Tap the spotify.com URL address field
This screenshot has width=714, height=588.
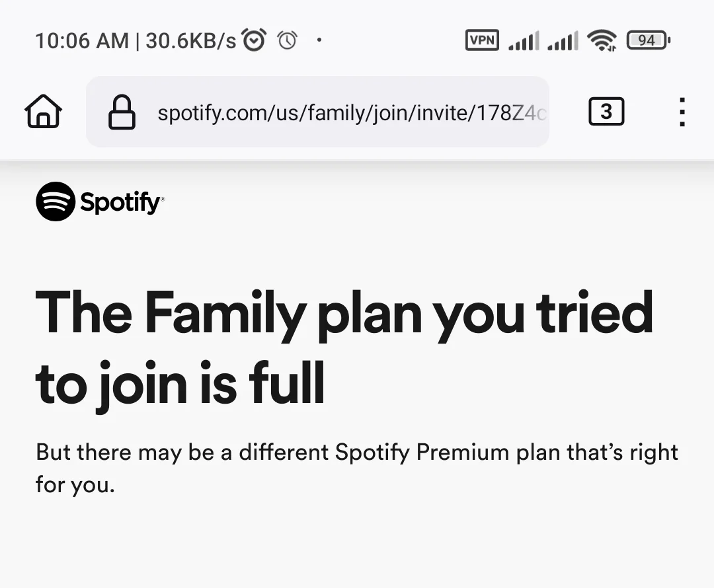317,112
